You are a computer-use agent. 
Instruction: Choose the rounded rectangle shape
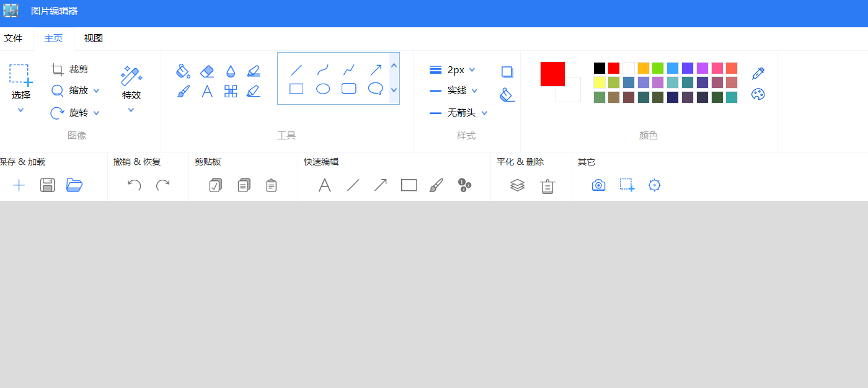(349, 89)
